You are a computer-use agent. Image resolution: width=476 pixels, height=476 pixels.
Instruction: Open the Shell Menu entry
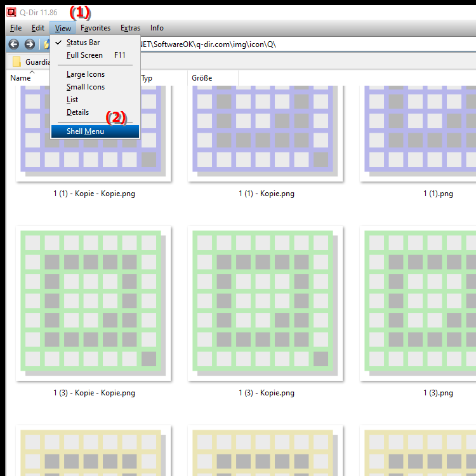[95, 131]
